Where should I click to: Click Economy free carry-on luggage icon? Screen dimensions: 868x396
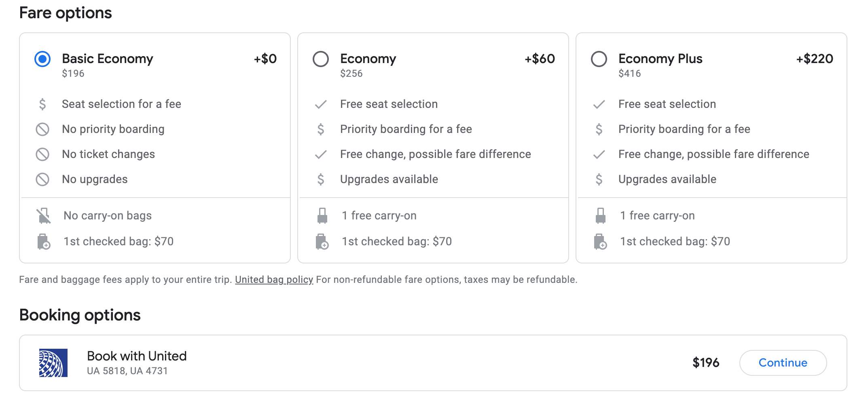click(x=322, y=216)
